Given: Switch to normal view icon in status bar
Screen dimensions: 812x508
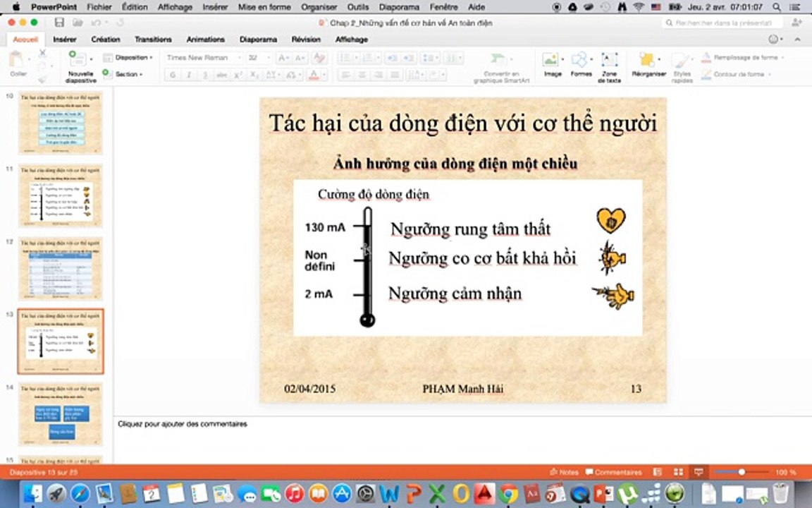Looking at the screenshot, I should click(657, 472).
